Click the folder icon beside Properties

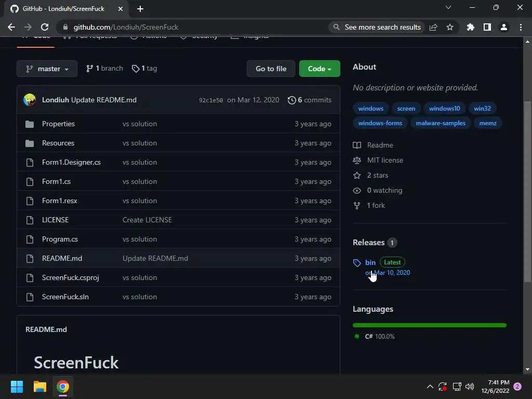30,124
